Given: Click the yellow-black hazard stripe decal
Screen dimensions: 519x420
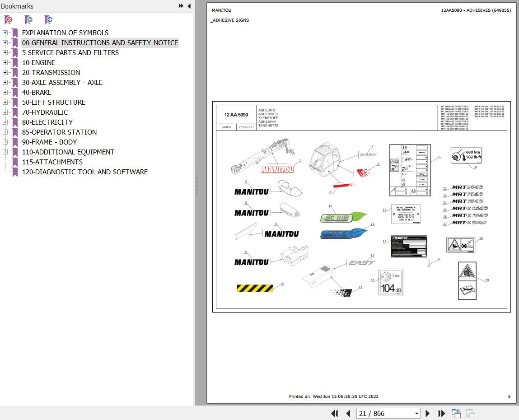Looking at the screenshot, I should 255,288.
